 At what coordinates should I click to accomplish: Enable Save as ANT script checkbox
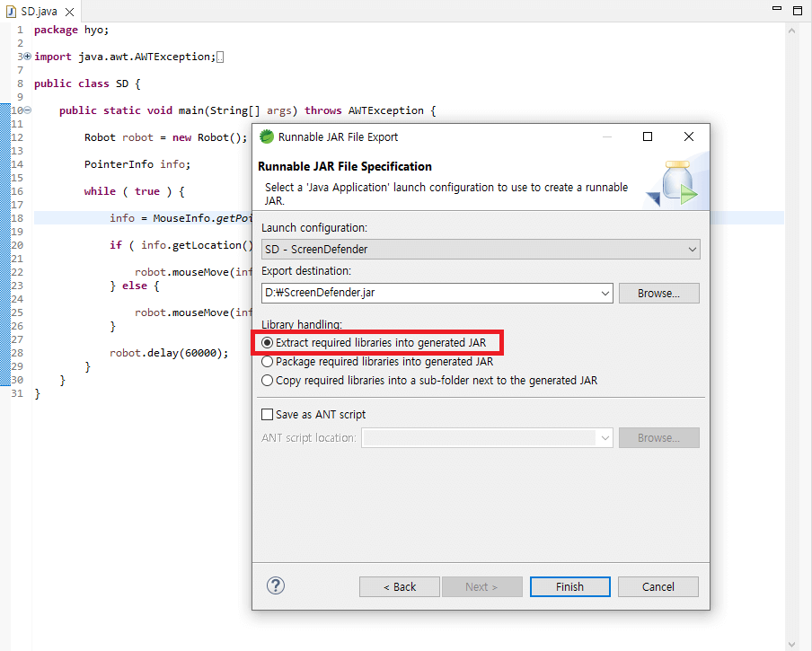point(267,415)
